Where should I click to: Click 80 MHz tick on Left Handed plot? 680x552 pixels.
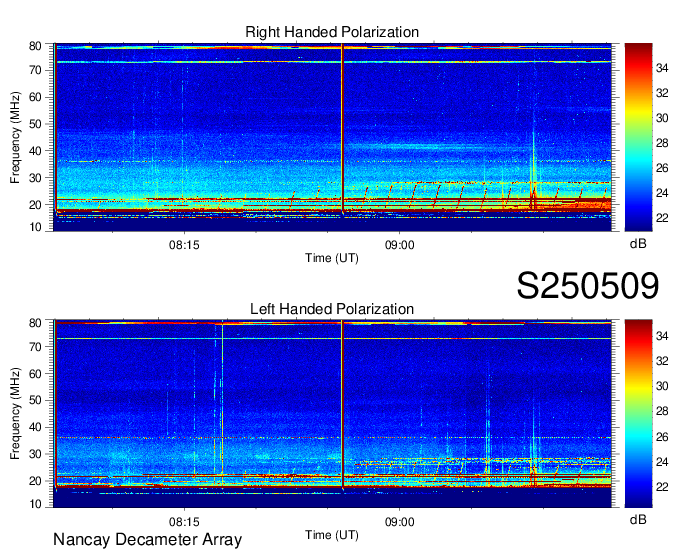pos(35,323)
